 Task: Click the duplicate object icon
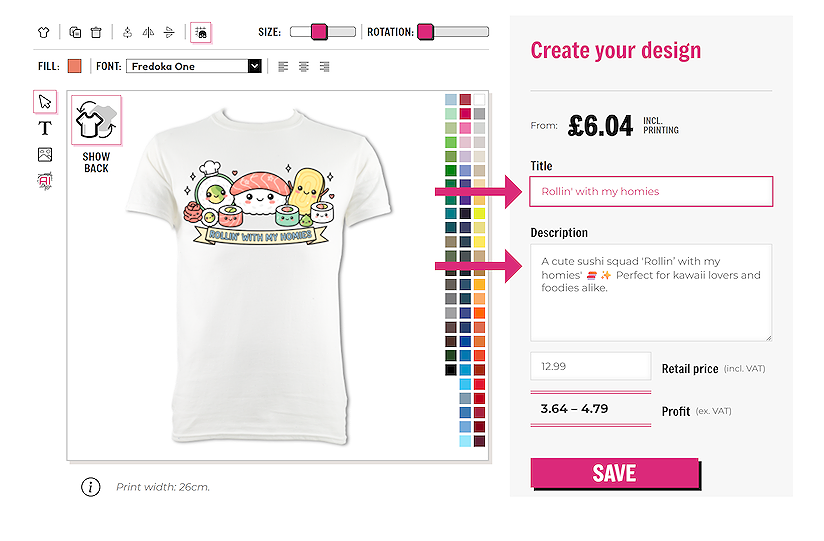tap(76, 32)
